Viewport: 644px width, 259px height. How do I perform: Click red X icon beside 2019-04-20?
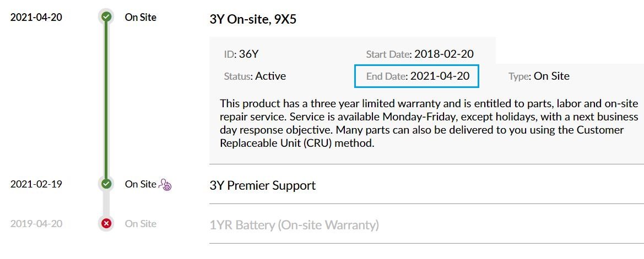click(106, 224)
